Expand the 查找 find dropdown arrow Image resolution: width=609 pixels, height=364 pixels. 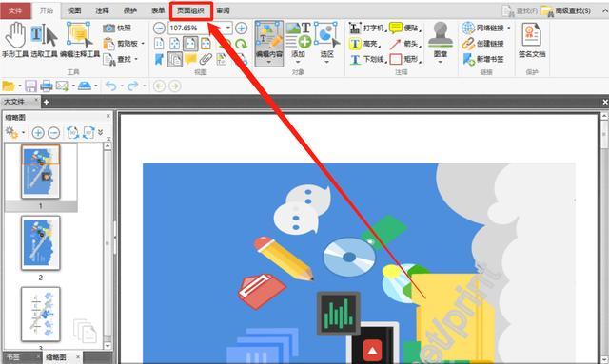point(136,59)
